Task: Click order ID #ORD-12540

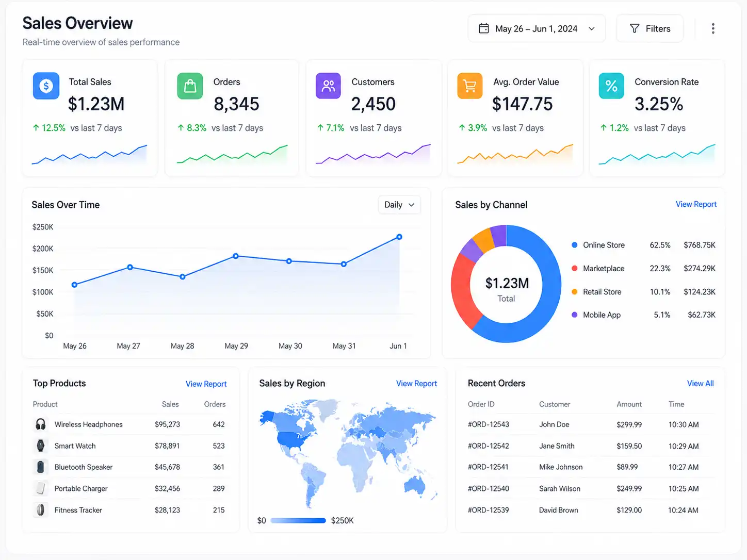Action: coord(488,489)
